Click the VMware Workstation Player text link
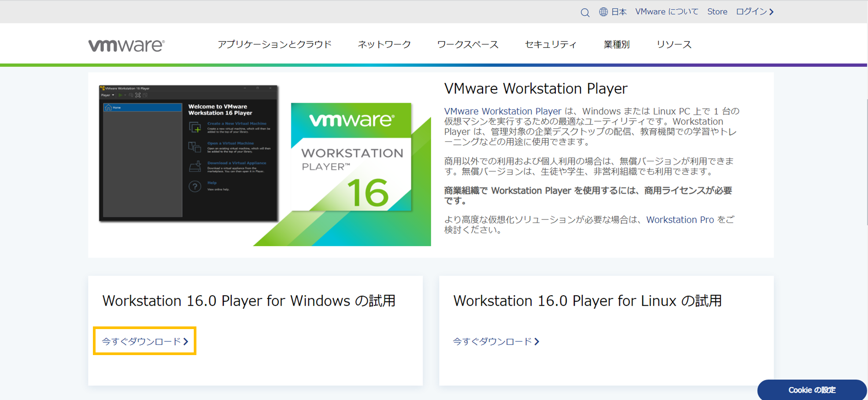The width and height of the screenshot is (868, 400). pyautogui.click(x=502, y=111)
